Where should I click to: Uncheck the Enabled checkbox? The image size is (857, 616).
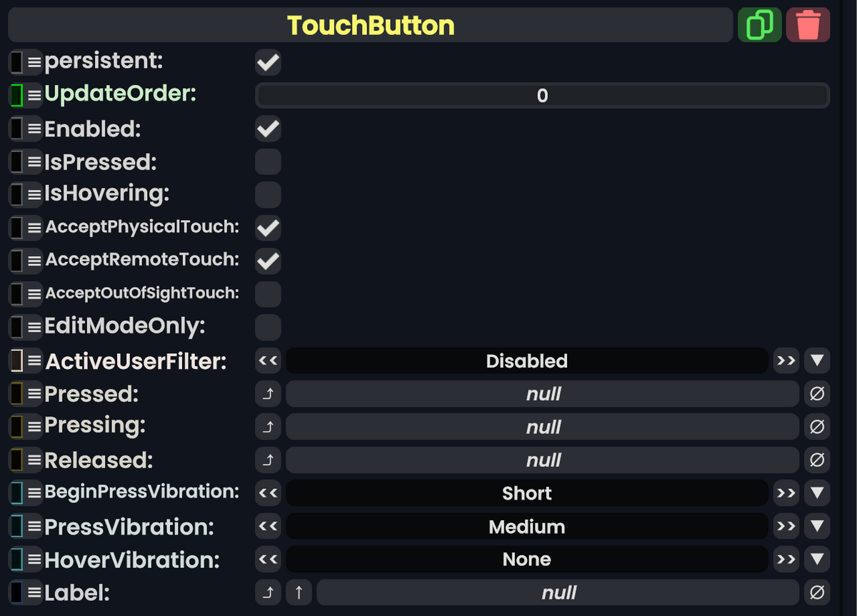268,128
